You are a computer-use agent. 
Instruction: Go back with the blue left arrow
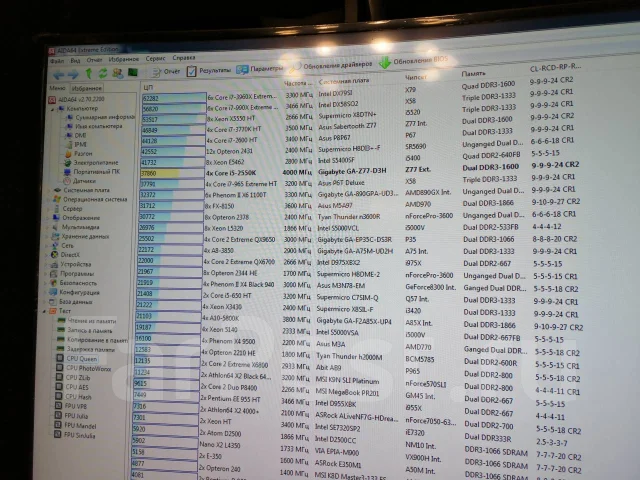59,75
